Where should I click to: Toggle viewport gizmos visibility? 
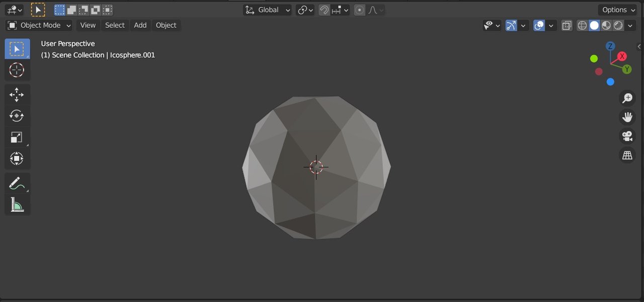point(511,25)
